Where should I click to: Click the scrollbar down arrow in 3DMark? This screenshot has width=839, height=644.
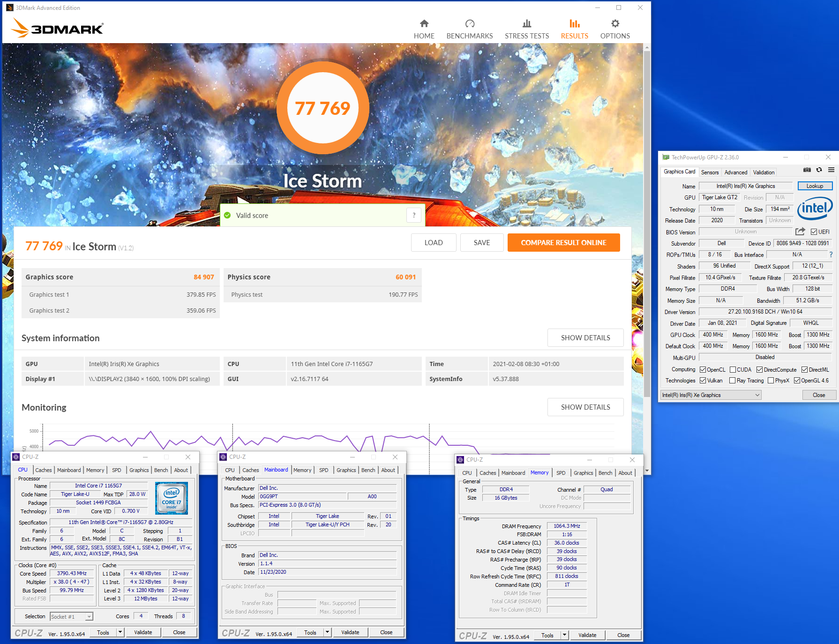point(647,470)
